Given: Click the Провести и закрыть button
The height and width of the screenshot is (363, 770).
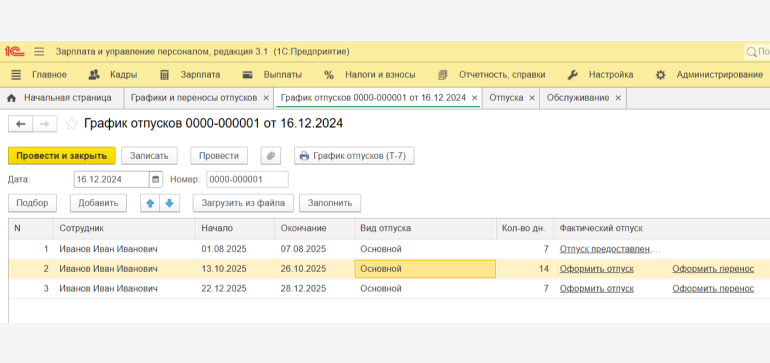Looking at the screenshot, I should [x=61, y=156].
